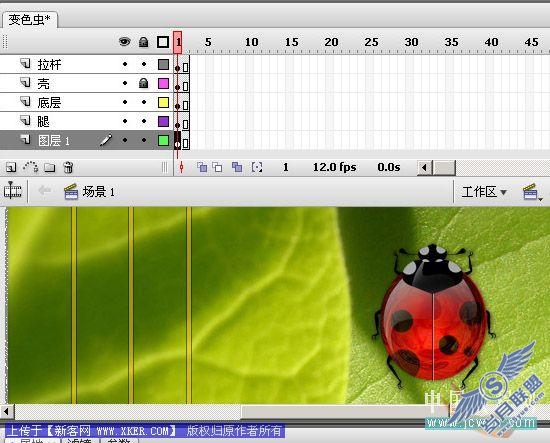This screenshot has width=550, height=443.
Task: Click the Add Motion Guide icon
Action: (x=31, y=167)
